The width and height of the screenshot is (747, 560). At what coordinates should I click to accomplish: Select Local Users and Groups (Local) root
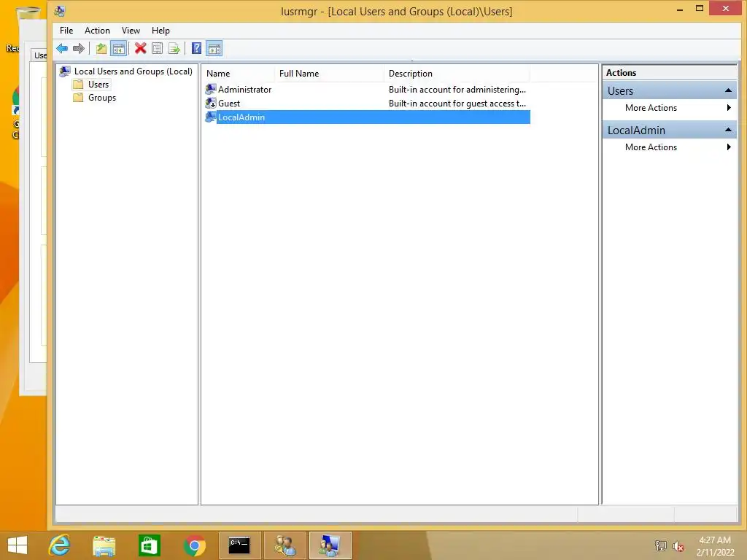coord(133,71)
